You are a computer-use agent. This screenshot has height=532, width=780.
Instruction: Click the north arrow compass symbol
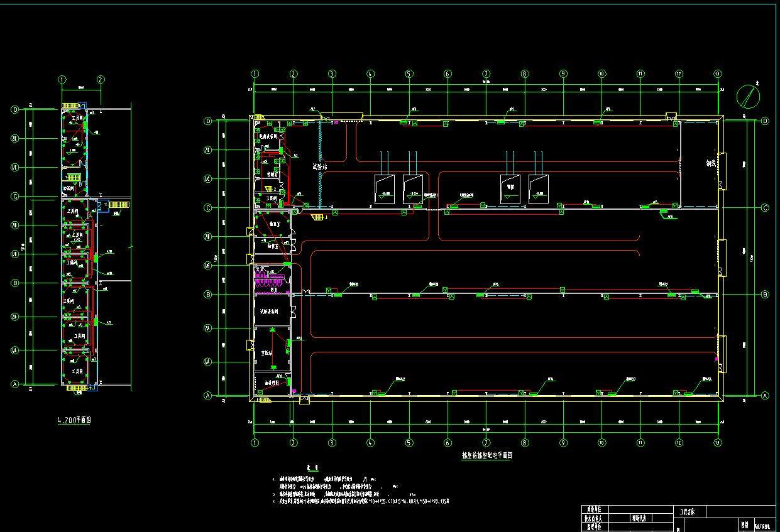(x=748, y=96)
